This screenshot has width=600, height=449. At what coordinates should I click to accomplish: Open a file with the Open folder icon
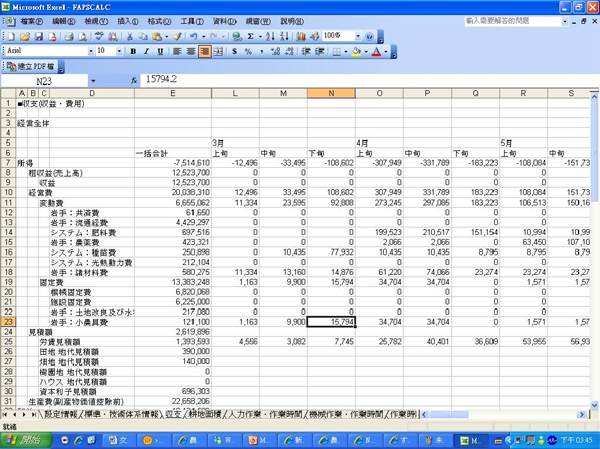pyautogui.click(x=24, y=36)
